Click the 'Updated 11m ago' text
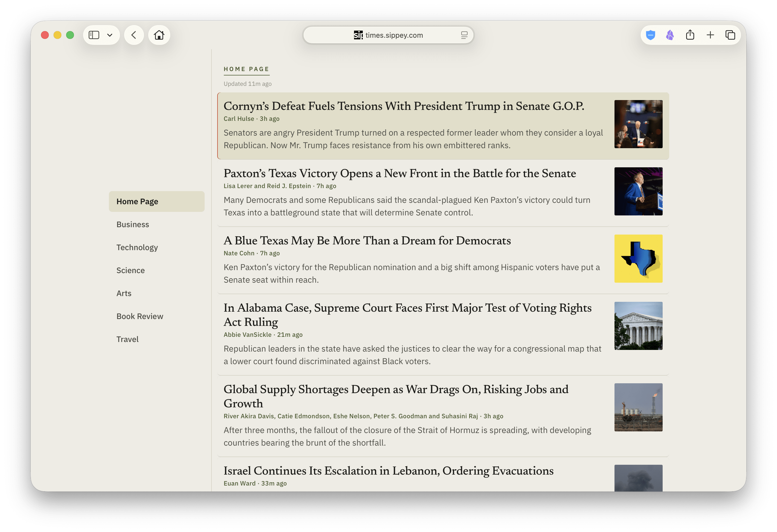The height and width of the screenshot is (532, 777). click(x=247, y=84)
